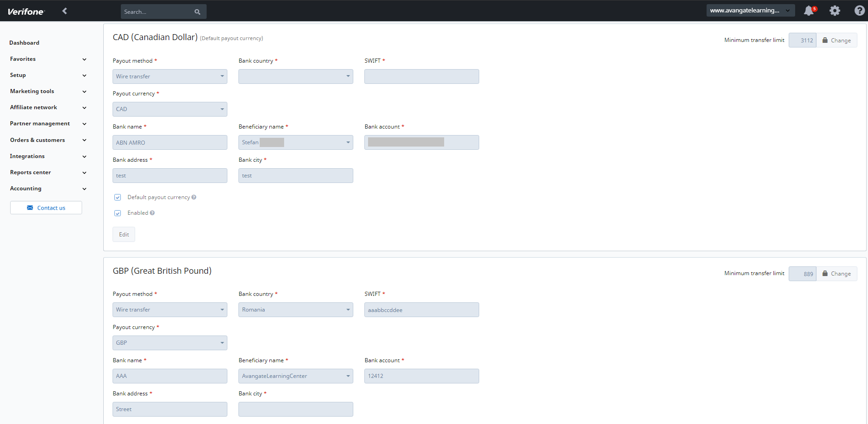Click the SWIFT field containing aaabbccddee
Viewport: 868px width, 424px height.
421,309
